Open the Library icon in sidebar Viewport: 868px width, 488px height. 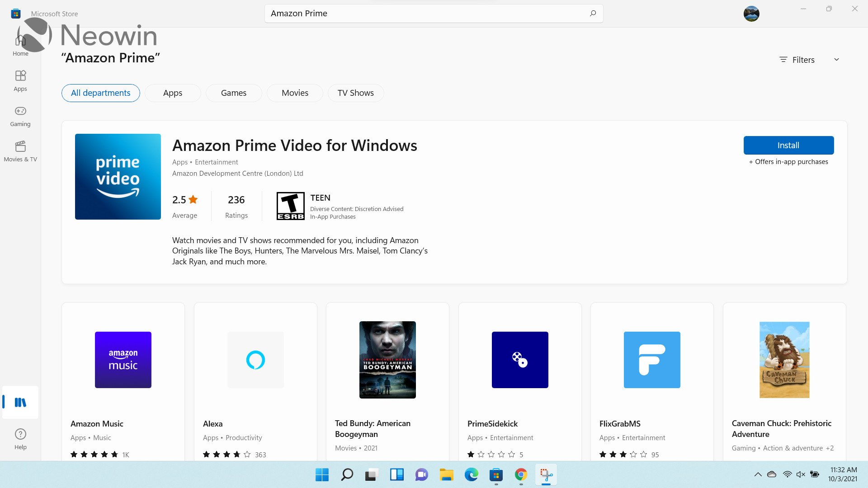pyautogui.click(x=20, y=402)
